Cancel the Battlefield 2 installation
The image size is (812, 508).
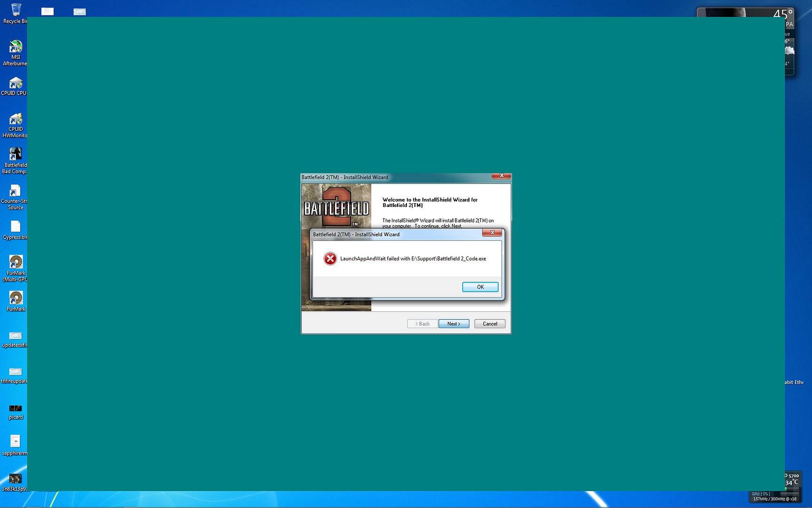pos(489,324)
